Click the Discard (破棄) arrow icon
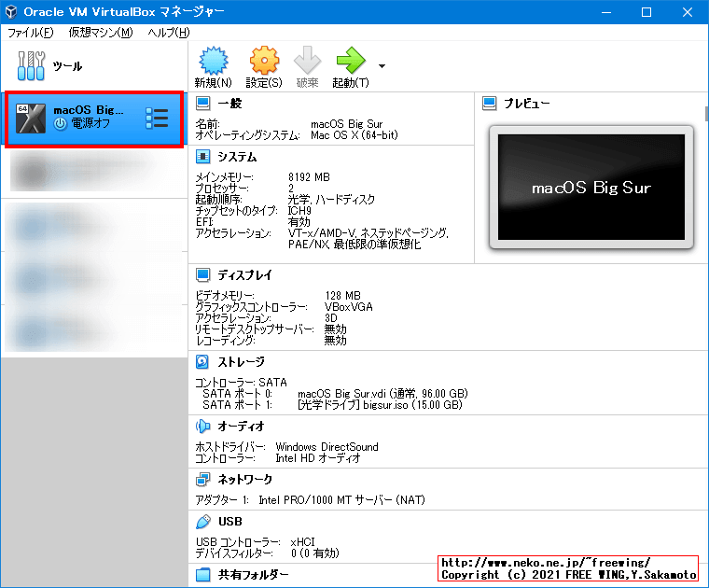 (307, 61)
